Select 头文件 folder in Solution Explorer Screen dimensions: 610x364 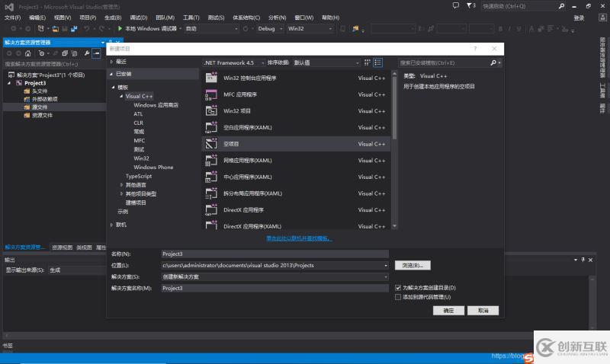click(x=40, y=91)
